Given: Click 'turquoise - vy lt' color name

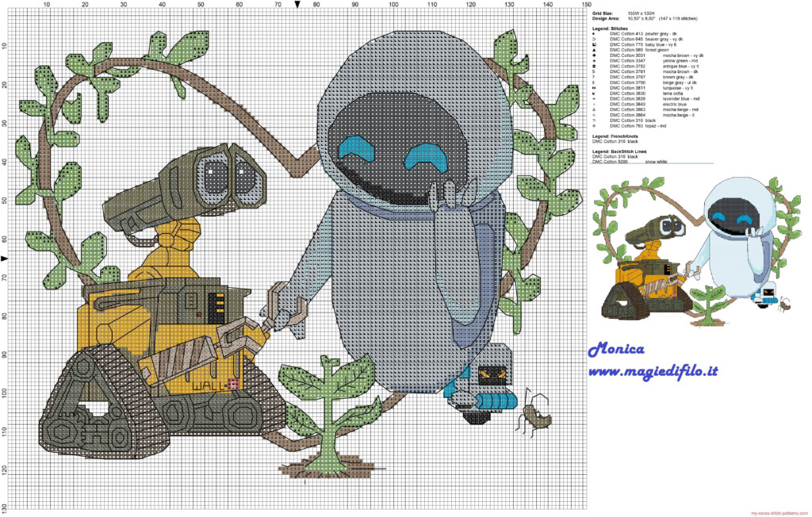Looking at the screenshot, I should coord(678,88).
